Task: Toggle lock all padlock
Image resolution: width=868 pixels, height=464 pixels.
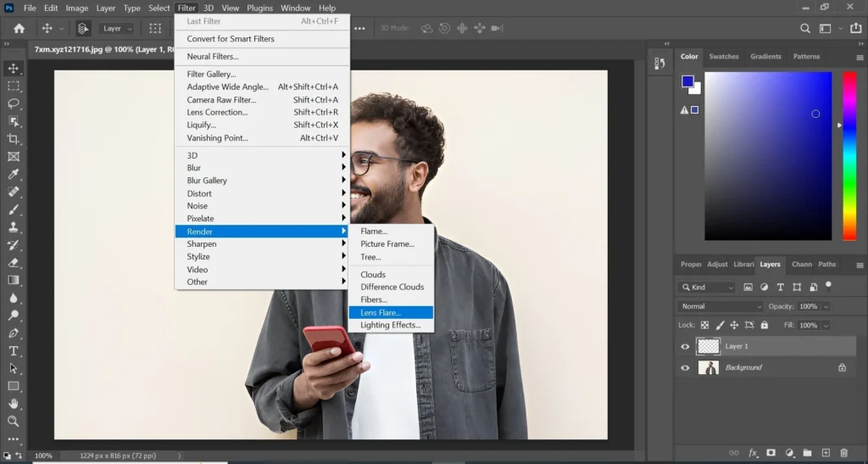Action: [765, 325]
